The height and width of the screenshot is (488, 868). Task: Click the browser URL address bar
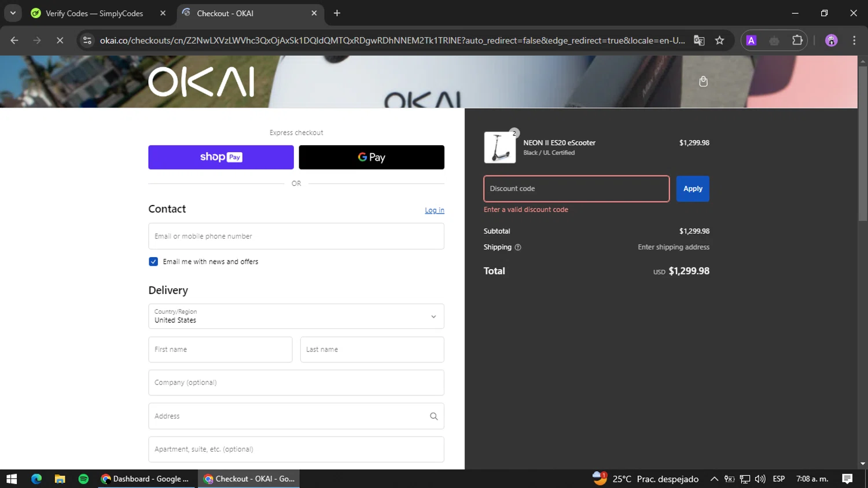tap(392, 41)
